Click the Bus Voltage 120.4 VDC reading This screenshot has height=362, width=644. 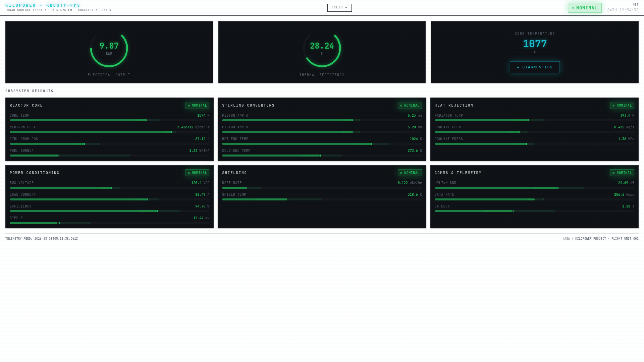click(x=200, y=183)
